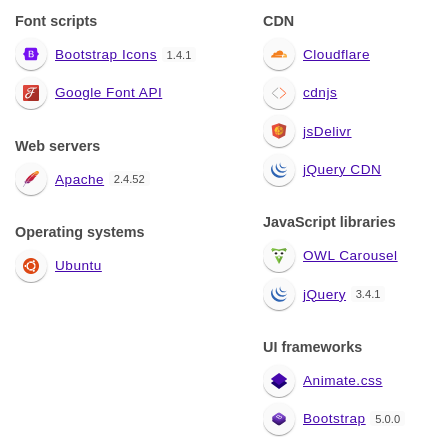Image resolution: width=425 pixels, height=444 pixels.
Task: Open the Ubuntu link
Action: click(78, 266)
